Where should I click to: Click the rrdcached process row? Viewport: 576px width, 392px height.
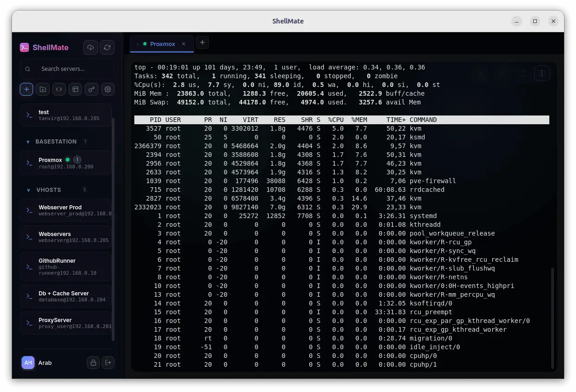click(341, 190)
